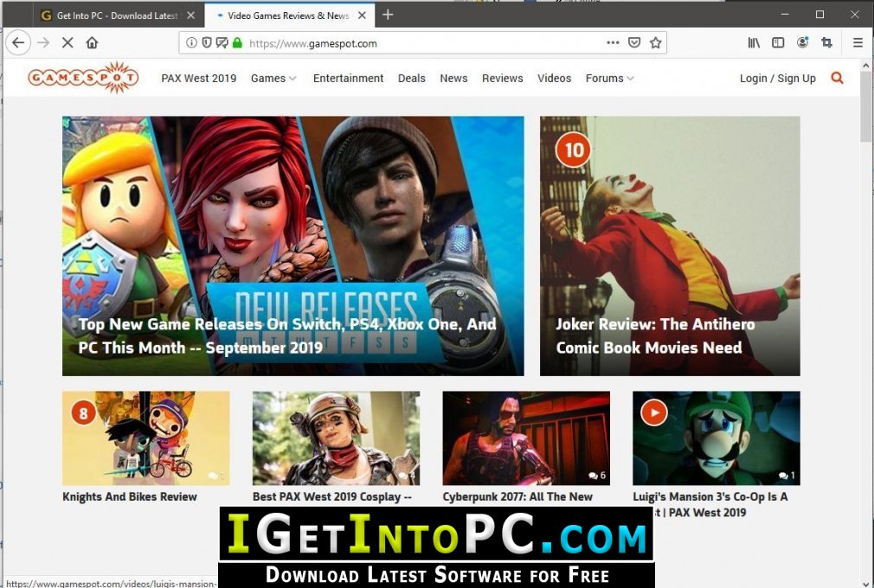Click the GameSpot logo

pyautogui.click(x=84, y=78)
